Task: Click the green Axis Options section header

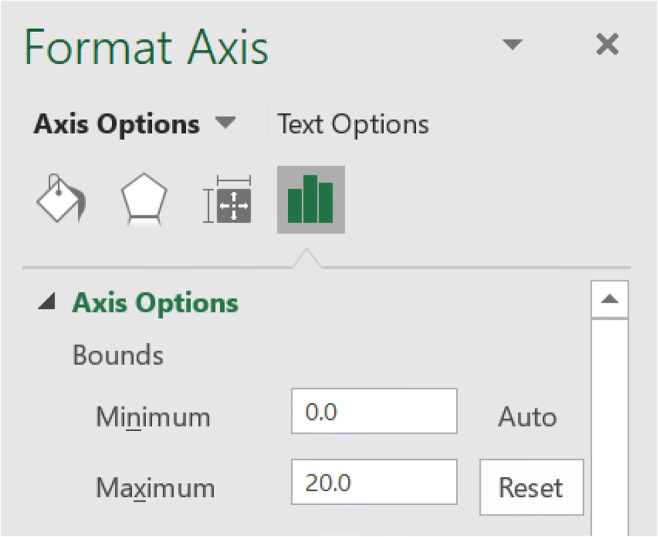Action: click(155, 303)
